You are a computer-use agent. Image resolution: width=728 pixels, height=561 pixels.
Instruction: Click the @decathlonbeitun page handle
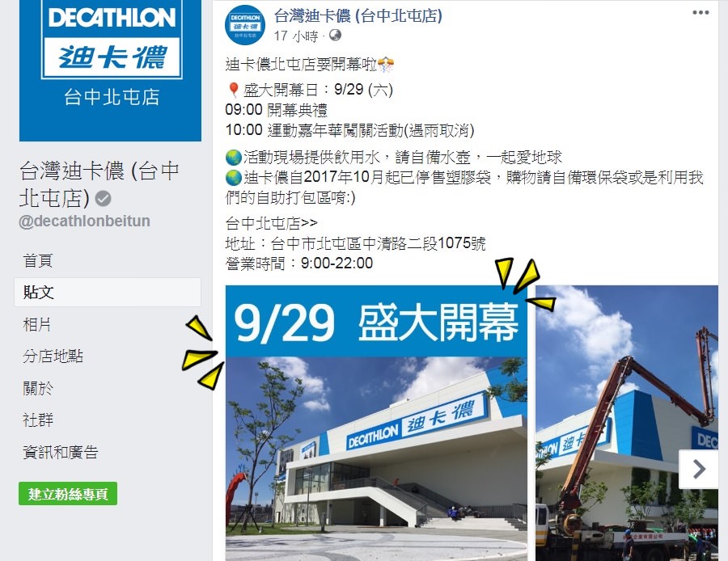point(84,221)
